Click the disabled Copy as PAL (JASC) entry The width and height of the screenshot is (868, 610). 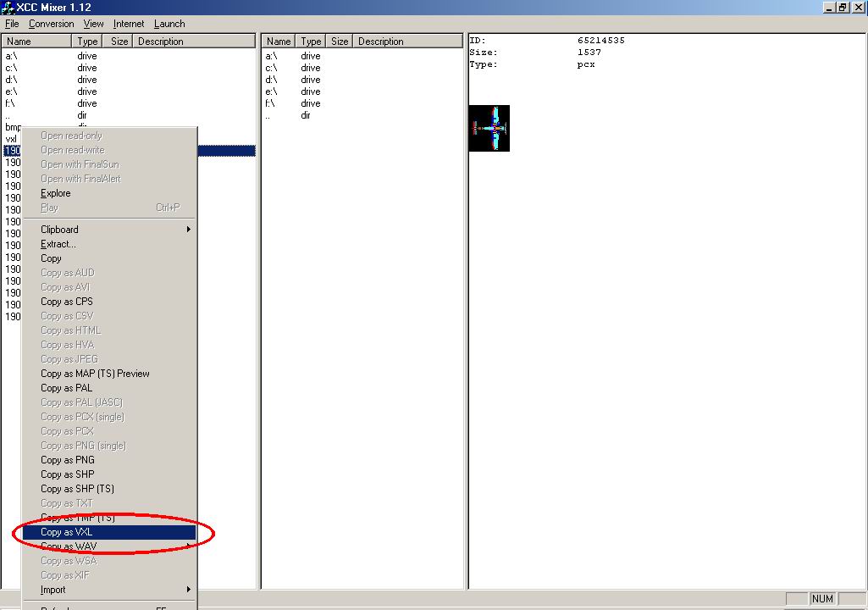coord(109,402)
